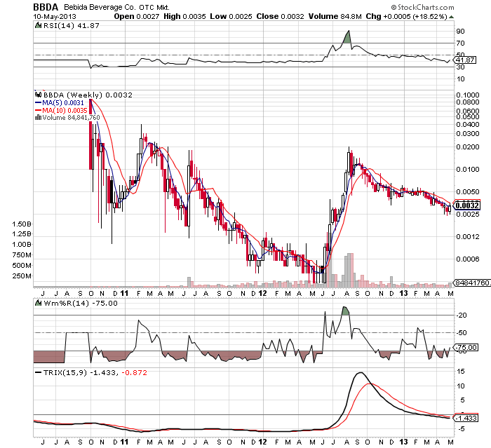Click the TRIX peak near 15
This screenshot has height=448, width=491.
(360, 373)
